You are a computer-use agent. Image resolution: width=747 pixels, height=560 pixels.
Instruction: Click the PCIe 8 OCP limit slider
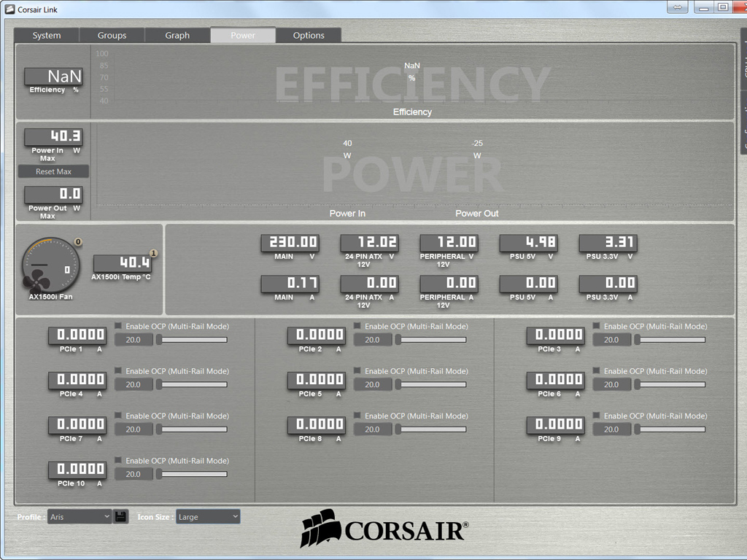pyautogui.click(x=431, y=429)
